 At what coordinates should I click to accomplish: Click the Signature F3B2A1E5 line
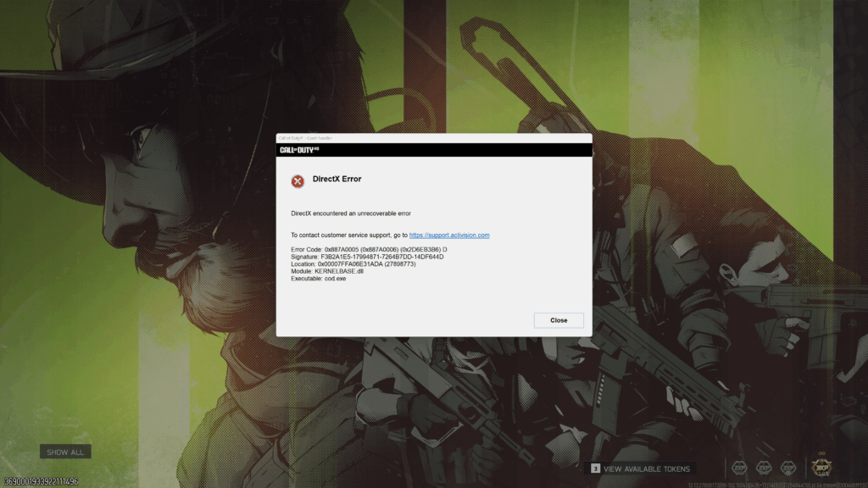tap(367, 257)
